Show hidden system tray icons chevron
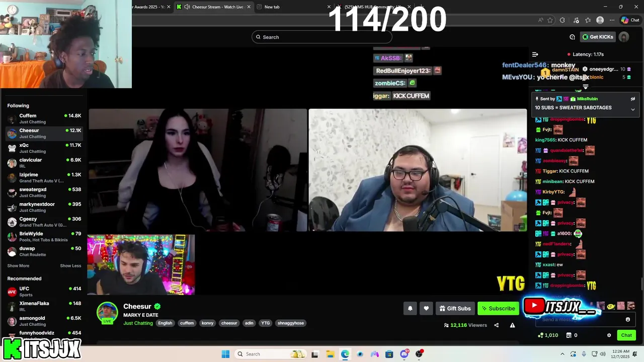The height and width of the screenshot is (362, 644). [562, 354]
